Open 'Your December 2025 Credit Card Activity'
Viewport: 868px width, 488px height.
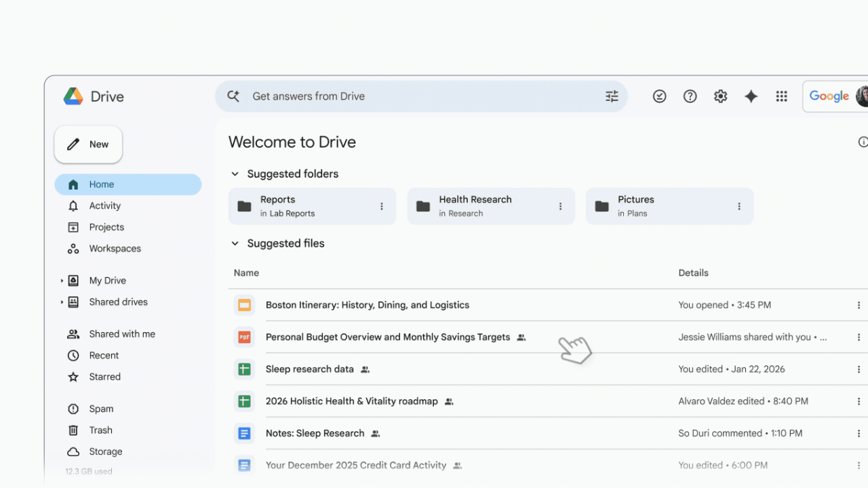click(x=356, y=466)
